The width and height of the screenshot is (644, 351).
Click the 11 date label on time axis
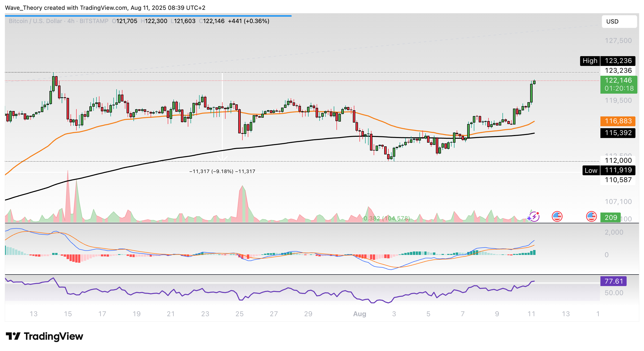531,314
